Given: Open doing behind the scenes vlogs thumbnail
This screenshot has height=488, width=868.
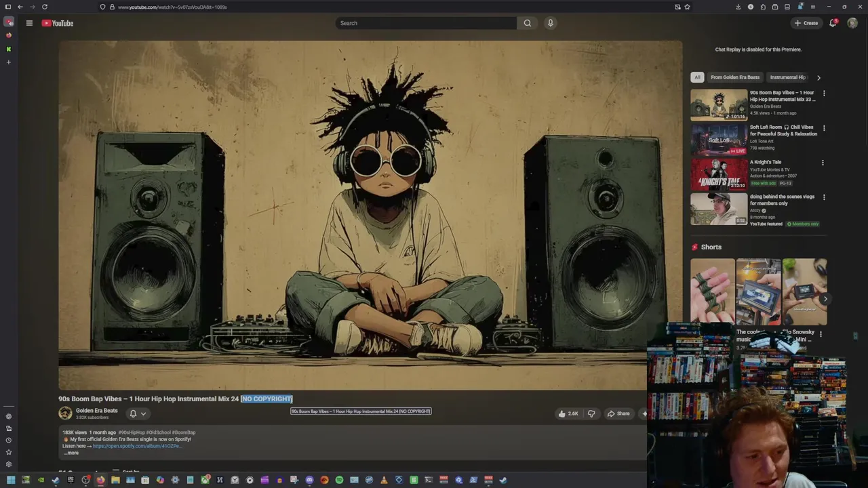Looking at the screenshot, I should [x=719, y=209].
